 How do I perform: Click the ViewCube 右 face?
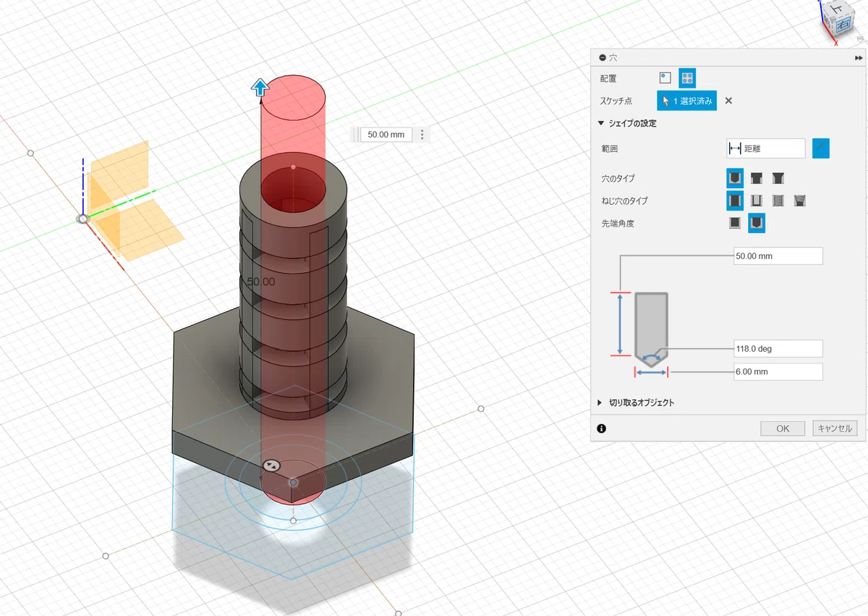[x=844, y=24]
